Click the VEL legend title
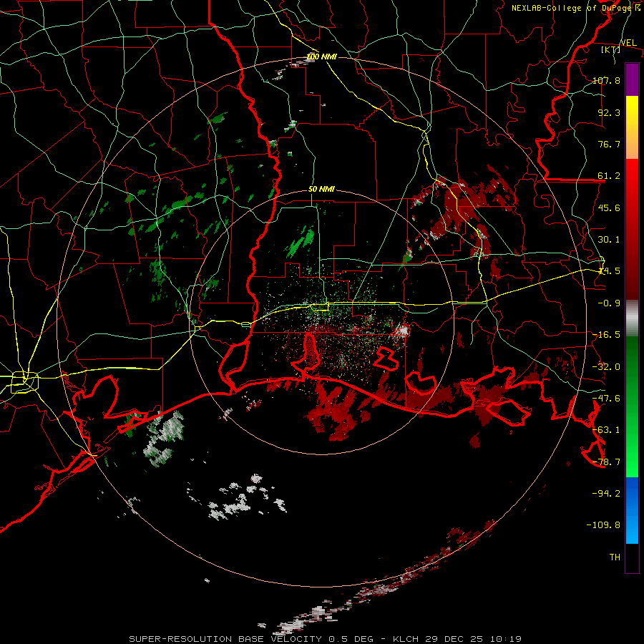Viewport: 644px width, 644px height. coord(628,43)
